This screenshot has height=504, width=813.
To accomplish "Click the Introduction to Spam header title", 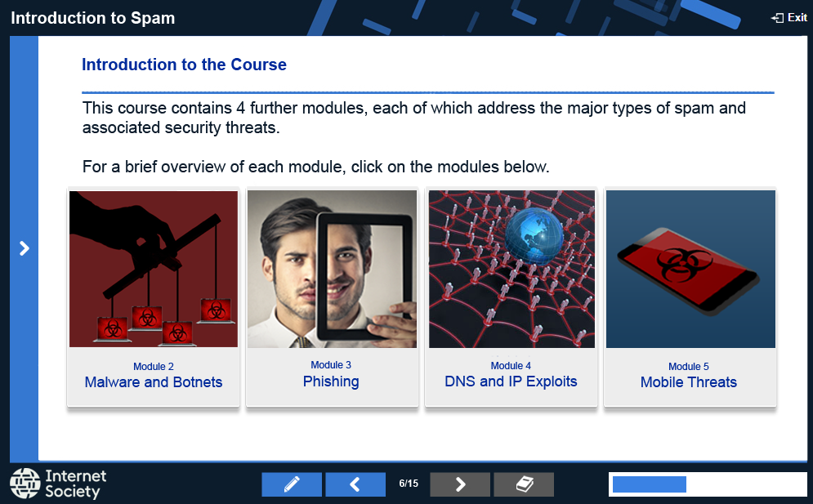I will 93,18.
